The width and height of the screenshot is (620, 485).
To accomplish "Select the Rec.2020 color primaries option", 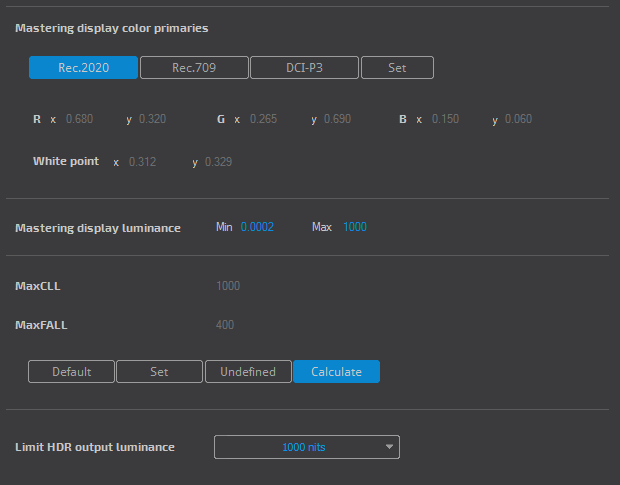I will [x=83, y=68].
